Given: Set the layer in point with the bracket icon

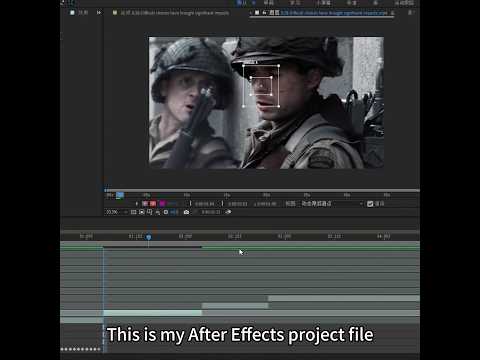Looking at the screenshot, I should (x=190, y=203).
